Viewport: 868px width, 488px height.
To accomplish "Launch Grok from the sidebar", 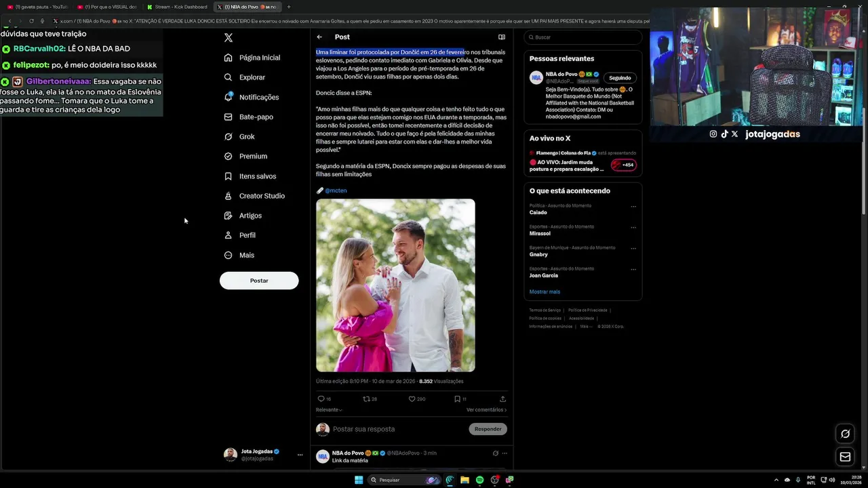I will click(239, 136).
